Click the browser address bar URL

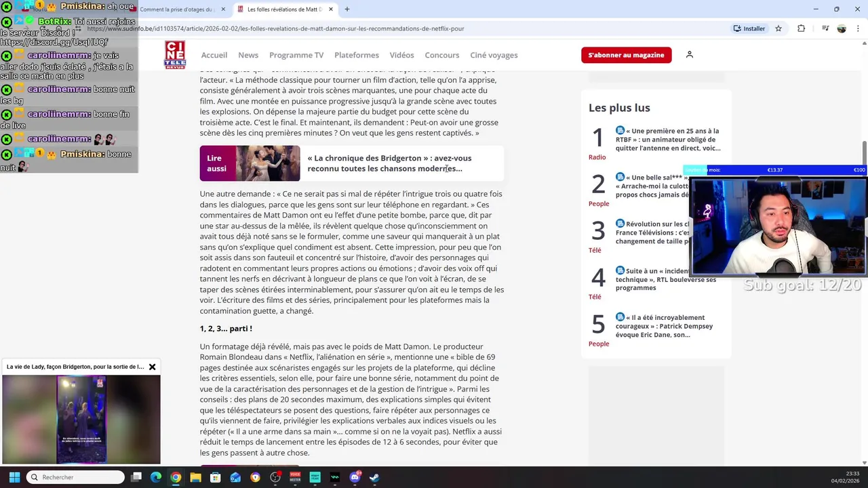pos(275,28)
